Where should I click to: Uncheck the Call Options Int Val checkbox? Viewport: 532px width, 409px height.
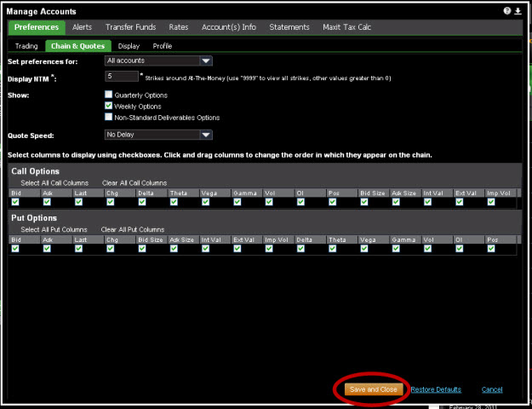[x=428, y=202]
